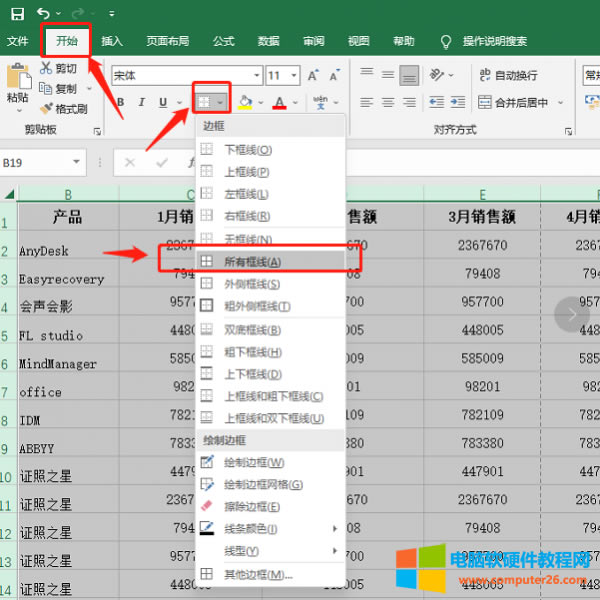Open More Borders (其他边框) dialog option

(258, 574)
